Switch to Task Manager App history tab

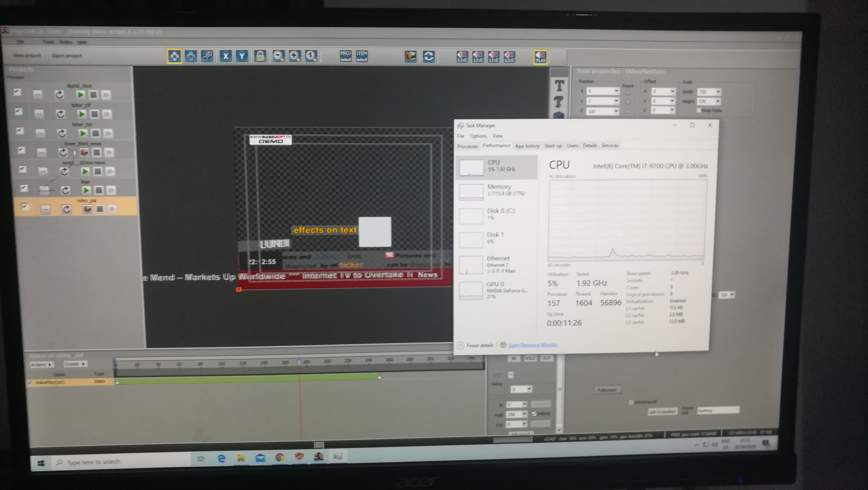pyautogui.click(x=527, y=146)
